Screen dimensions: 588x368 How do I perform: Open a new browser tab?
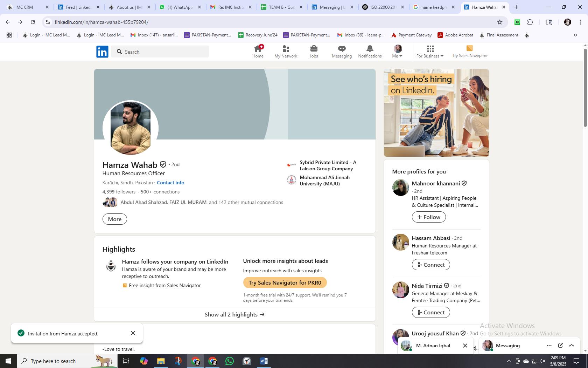click(516, 7)
